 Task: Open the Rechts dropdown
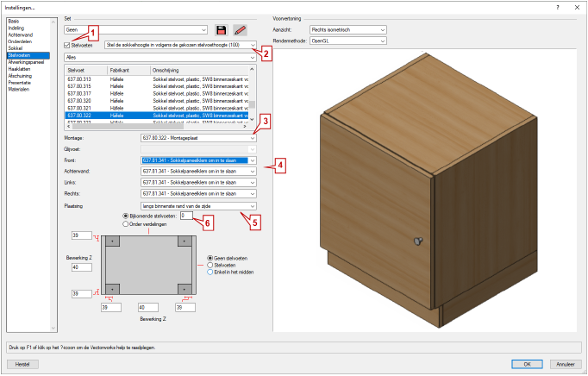pos(199,194)
